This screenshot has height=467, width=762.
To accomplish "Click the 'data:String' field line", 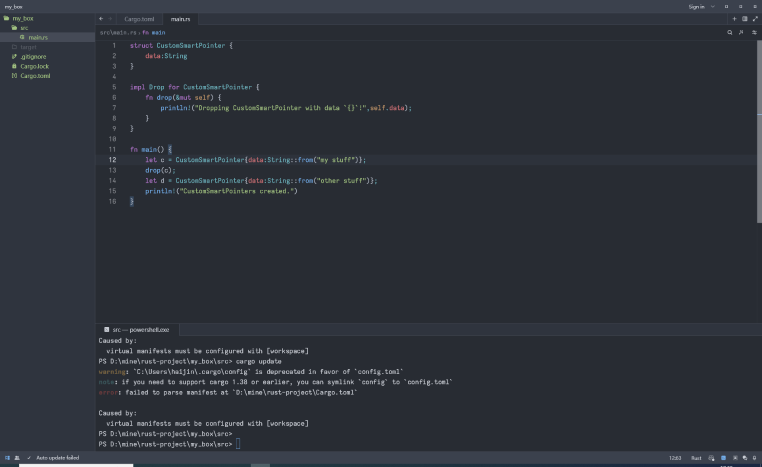I will pos(166,56).
